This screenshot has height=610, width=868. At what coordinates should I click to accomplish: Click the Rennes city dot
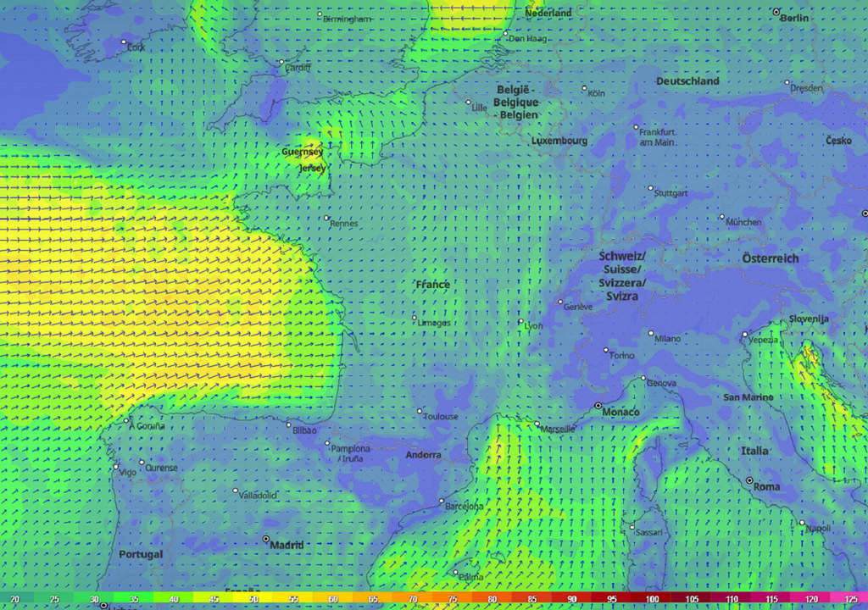click(x=326, y=218)
